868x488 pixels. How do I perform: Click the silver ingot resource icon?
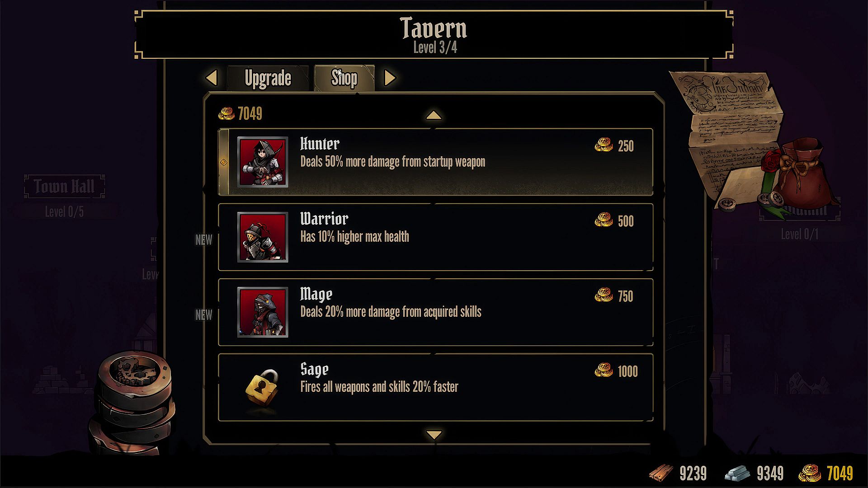[737, 473]
